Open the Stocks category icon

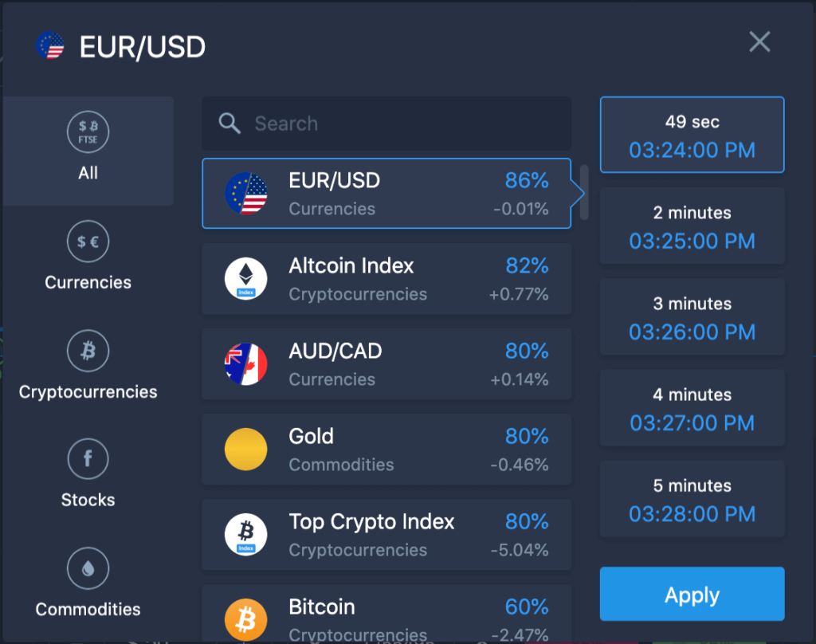[88, 458]
